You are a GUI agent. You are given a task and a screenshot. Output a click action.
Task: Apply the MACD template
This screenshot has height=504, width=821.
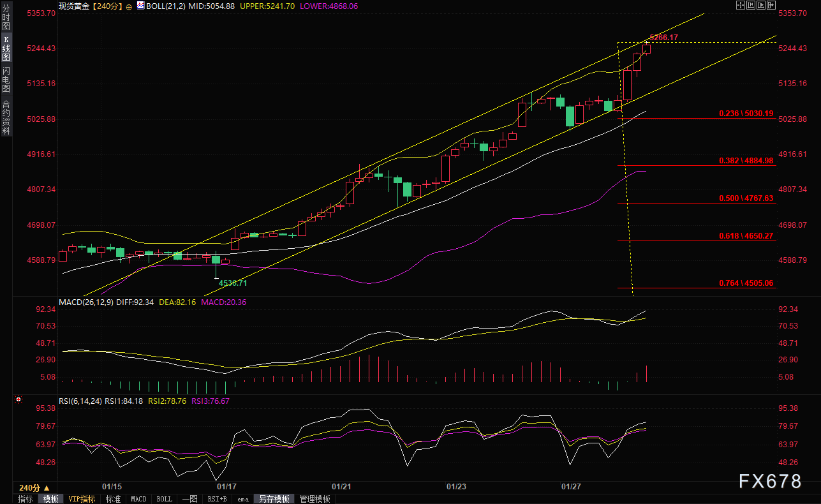click(x=138, y=499)
